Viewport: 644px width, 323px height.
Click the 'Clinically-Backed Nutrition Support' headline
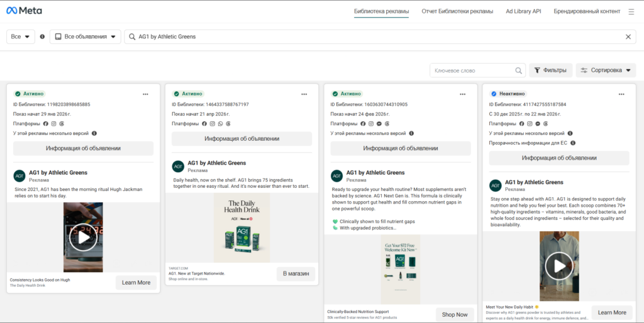pos(358,312)
